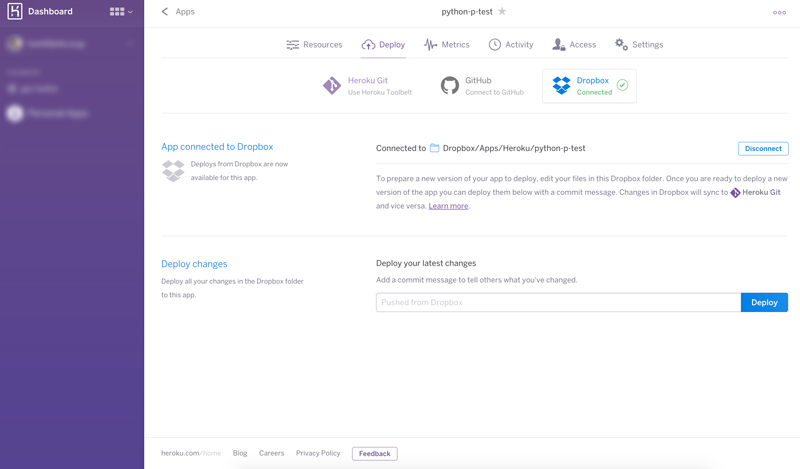The width and height of the screenshot is (800, 469).
Task: Open the Privacy Policy footer link
Action: 318,453
